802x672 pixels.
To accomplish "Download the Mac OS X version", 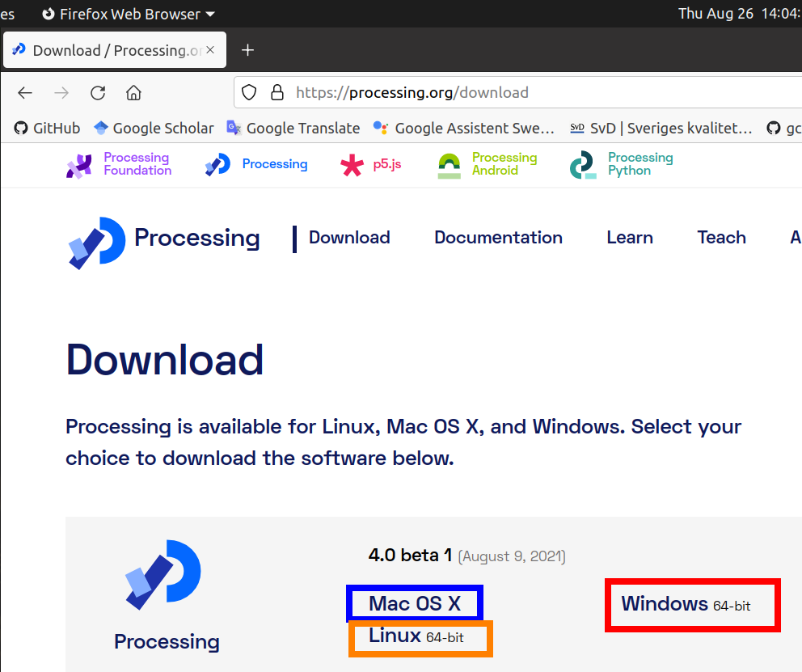I will tap(415, 603).
